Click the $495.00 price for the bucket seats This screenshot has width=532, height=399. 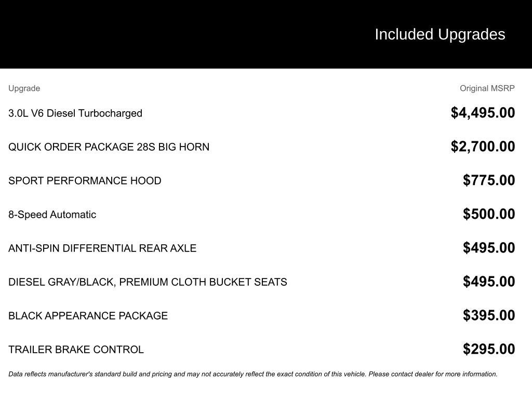pyautogui.click(x=489, y=282)
